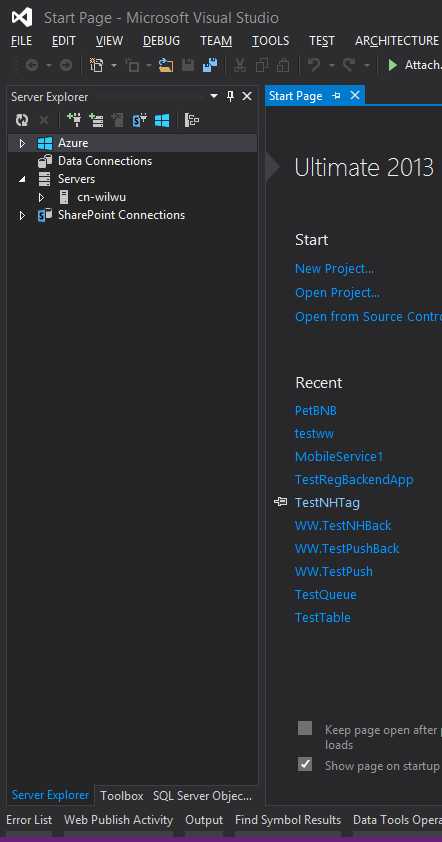The image size is (442, 842).
Task: Pin the Server Explorer panel
Action: [230, 97]
